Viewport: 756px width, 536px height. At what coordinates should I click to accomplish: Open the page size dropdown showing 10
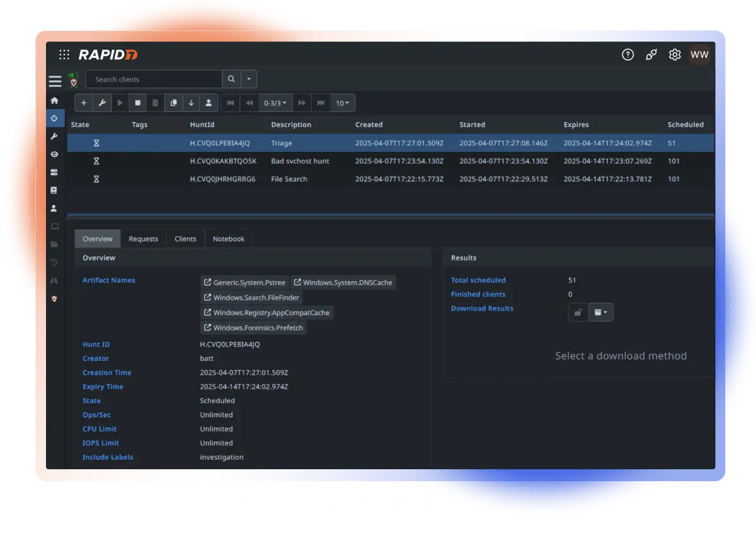coord(343,103)
